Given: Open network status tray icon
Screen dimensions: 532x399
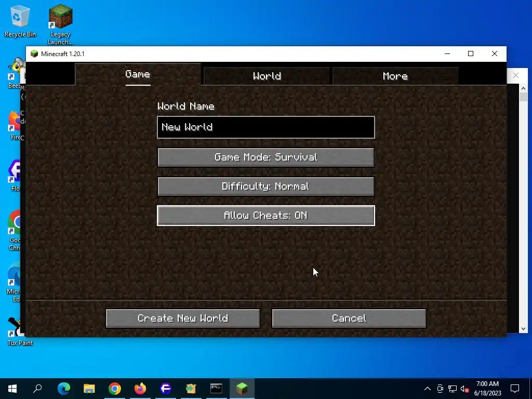Looking at the screenshot, I should 453,389.
